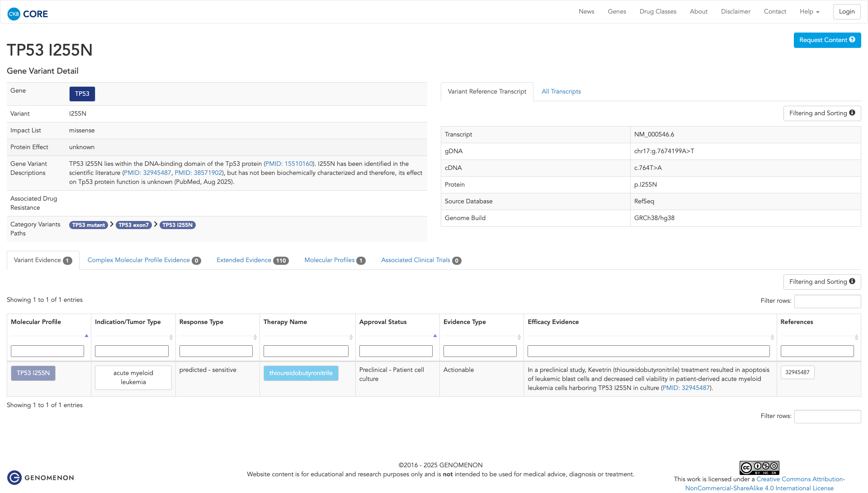This screenshot has height=493, width=868.
Task: Switch to the All Transcripts tab
Action: (x=561, y=92)
